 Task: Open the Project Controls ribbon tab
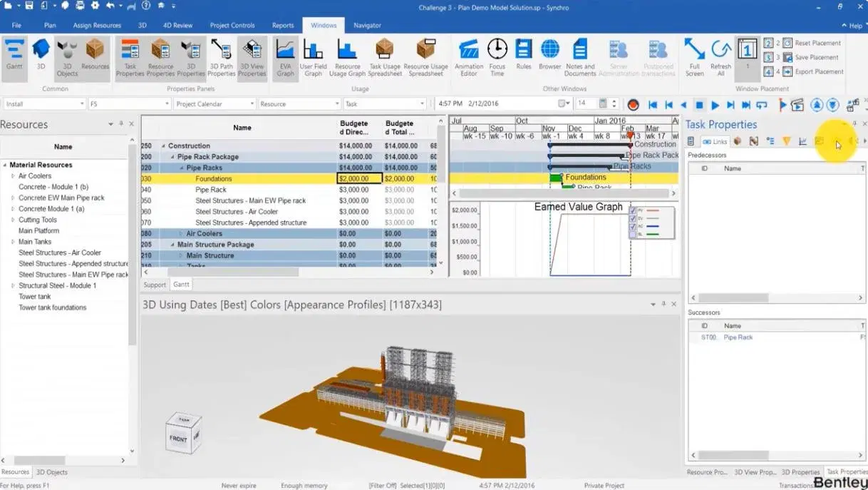[x=232, y=25]
